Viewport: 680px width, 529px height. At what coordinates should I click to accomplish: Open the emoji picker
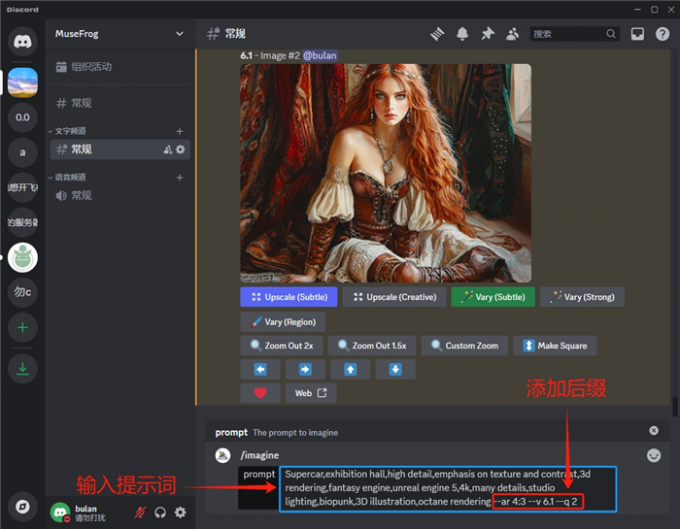[x=654, y=455]
